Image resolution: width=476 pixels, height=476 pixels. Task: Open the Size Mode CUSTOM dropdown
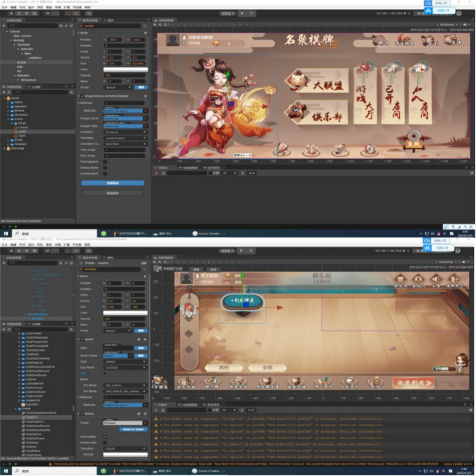[126, 368]
